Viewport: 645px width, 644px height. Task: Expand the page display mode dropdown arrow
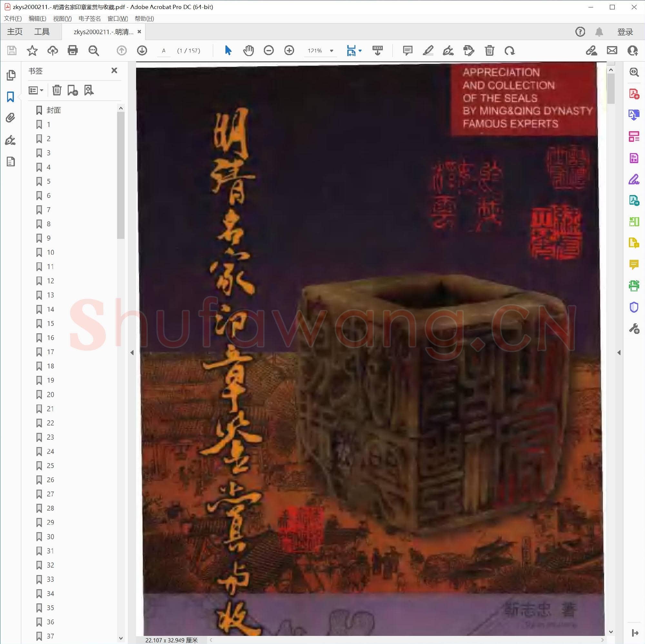coord(360,50)
